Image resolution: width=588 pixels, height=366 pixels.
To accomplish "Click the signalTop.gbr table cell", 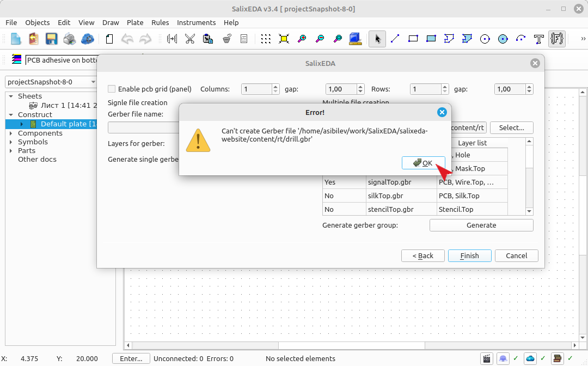I will (401, 182).
